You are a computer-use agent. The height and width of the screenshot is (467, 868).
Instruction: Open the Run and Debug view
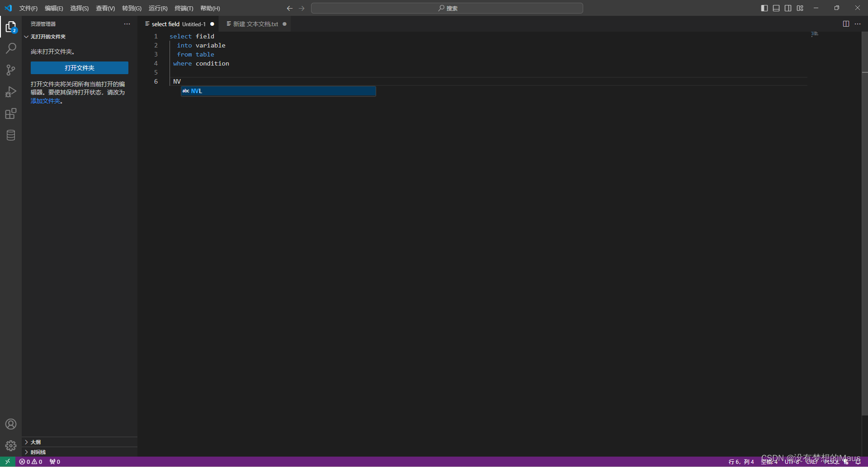tap(10, 91)
